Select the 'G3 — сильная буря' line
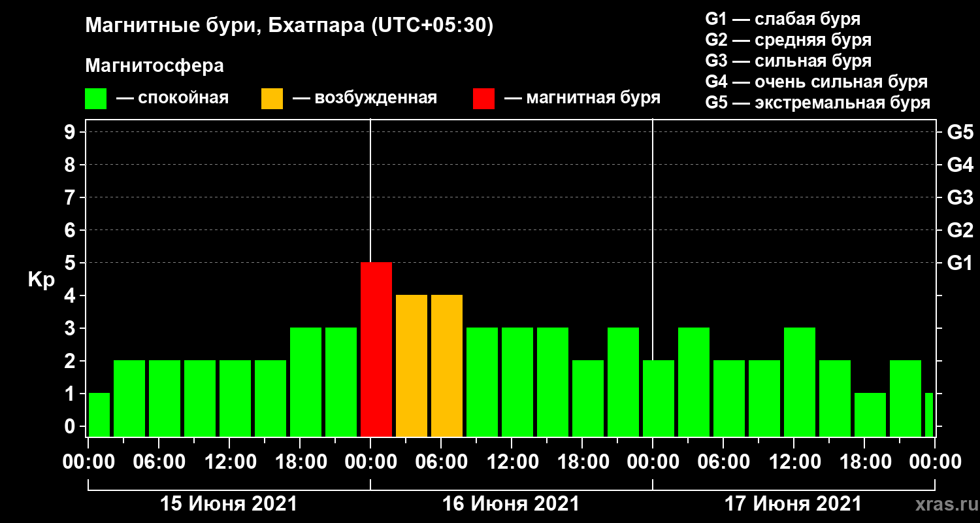 pos(788,61)
